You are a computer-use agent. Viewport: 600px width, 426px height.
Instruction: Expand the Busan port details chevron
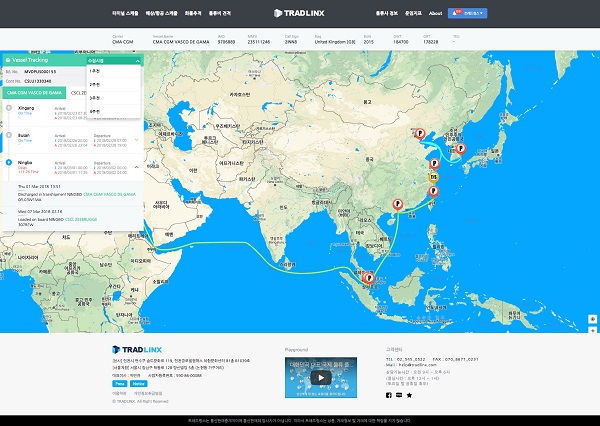pyautogui.click(x=135, y=139)
